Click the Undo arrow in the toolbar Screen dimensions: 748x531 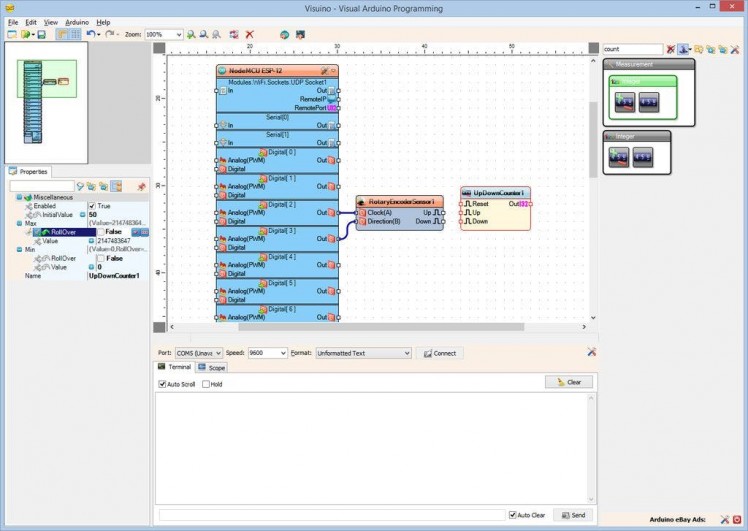[91, 34]
